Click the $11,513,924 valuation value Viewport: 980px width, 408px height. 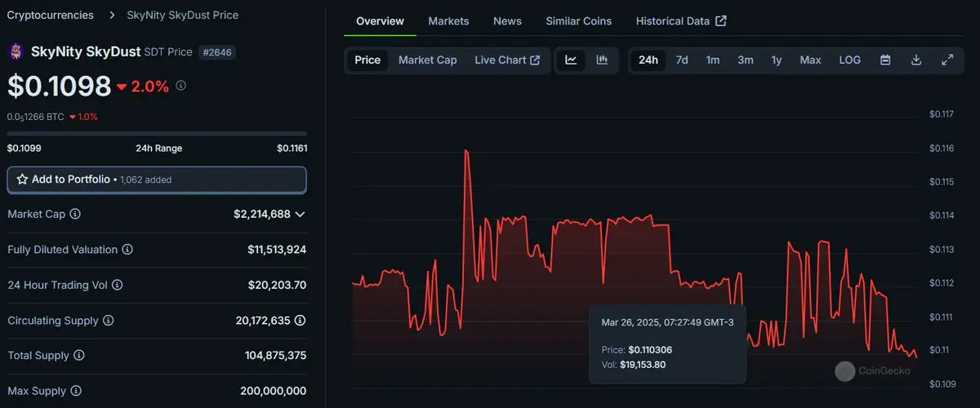pyautogui.click(x=277, y=249)
